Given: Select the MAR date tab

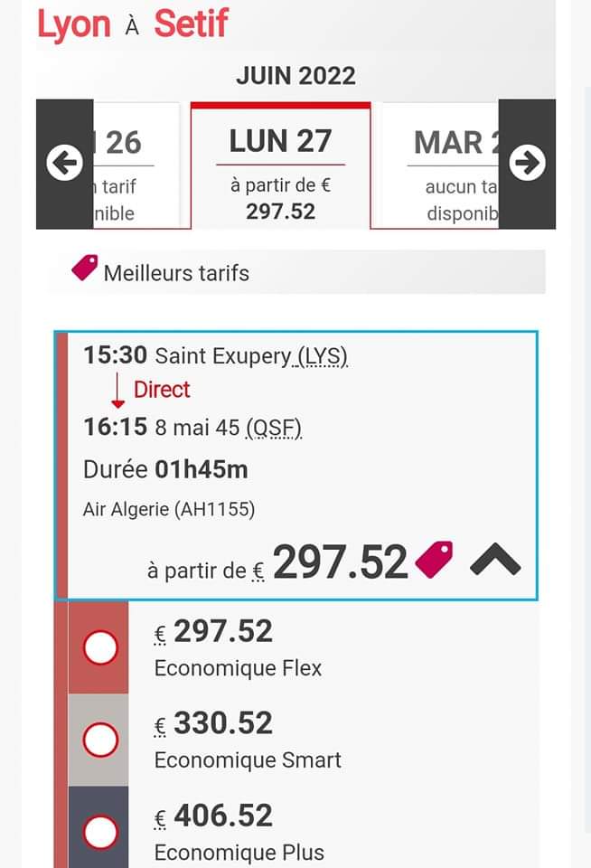Looking at the screenshot, I should [441, 166].
